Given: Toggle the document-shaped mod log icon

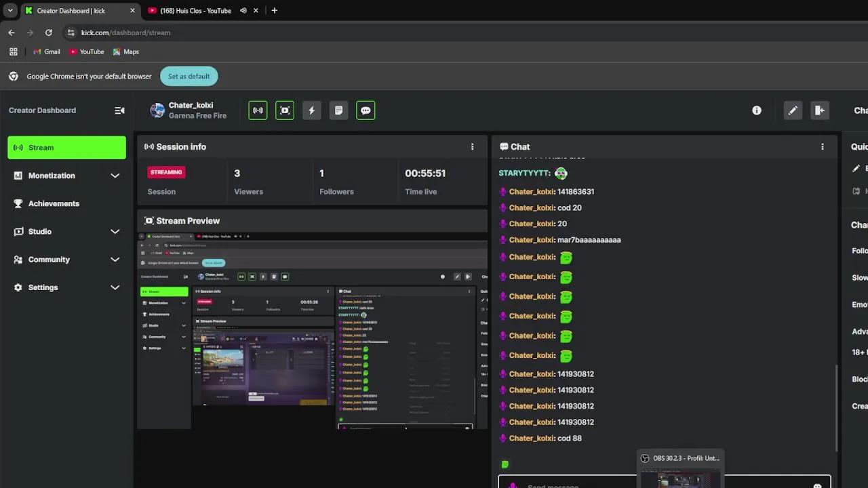Looking at the screenshot, I should pyautogui.click(x=338, y=110).
